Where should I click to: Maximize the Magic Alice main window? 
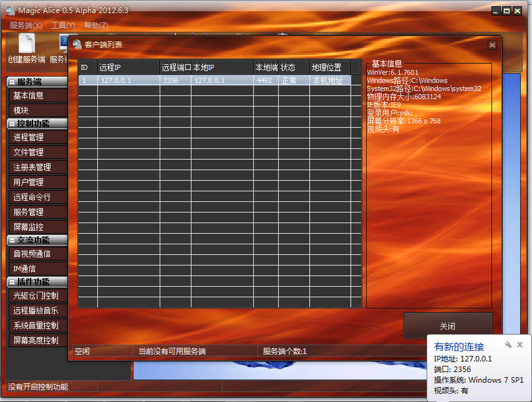click(x=506, y=11)
